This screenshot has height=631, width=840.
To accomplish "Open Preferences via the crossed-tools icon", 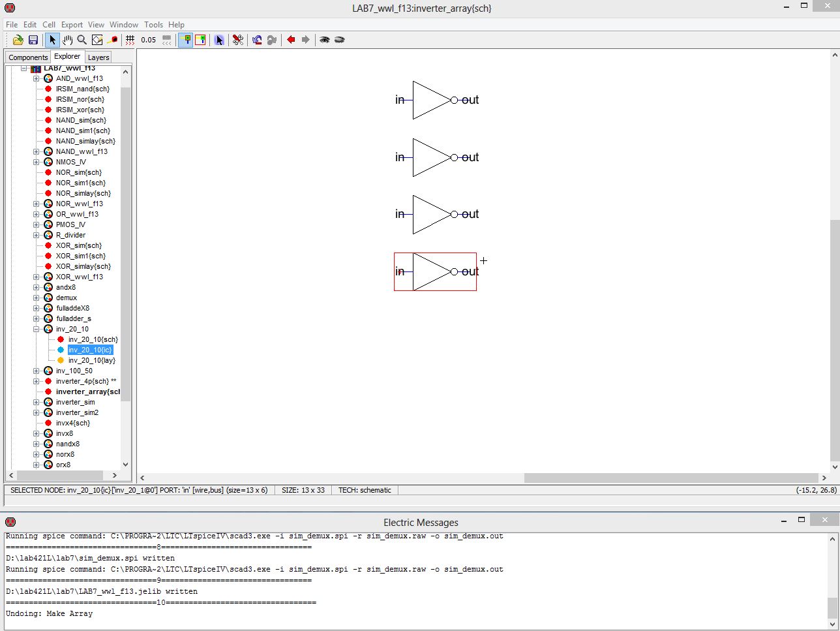I will coord(238,40).
